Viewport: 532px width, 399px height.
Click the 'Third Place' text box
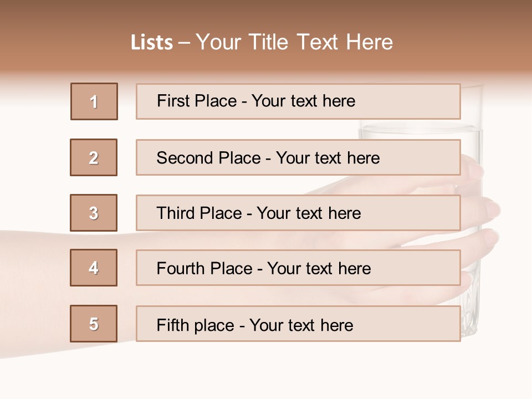pyautogui.click(x=298, y=213)
